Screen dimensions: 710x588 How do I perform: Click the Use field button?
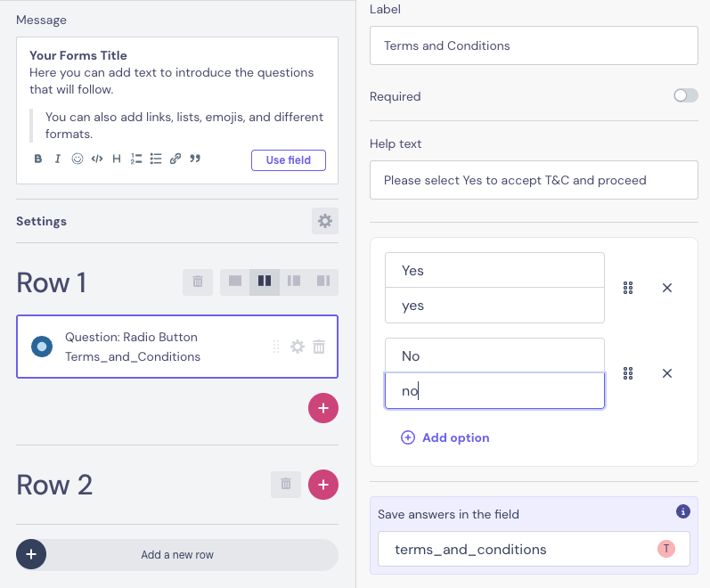289,160
